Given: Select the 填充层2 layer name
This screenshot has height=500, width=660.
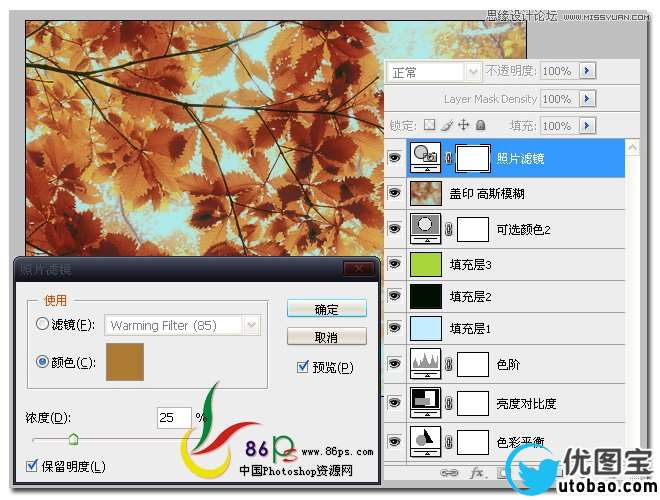Looking at the screenshot, I should [x=471, y=297].
